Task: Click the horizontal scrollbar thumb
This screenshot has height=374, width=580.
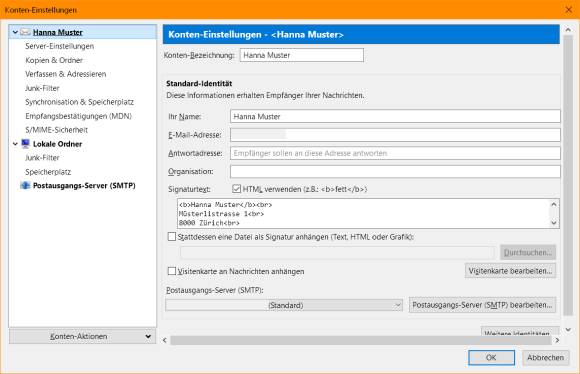Action: 361,340
